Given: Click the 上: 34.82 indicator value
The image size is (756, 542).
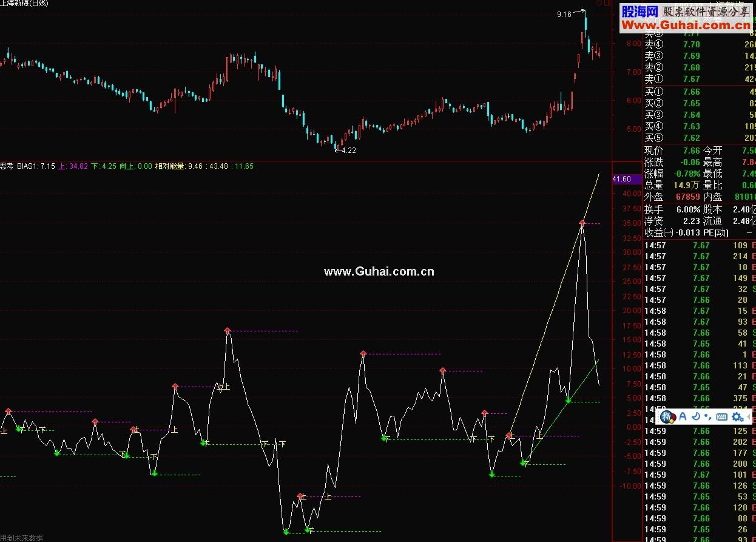Looking at the screenshot, I should pyautogui.click(x=73, y=166).
